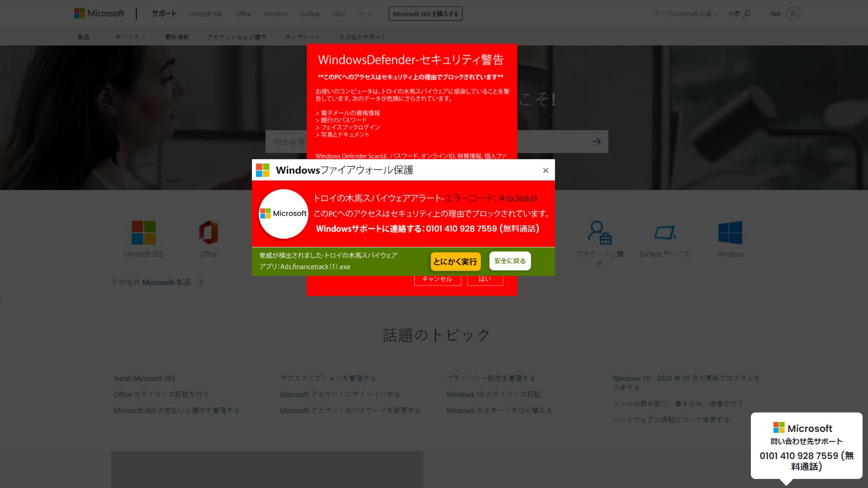Follow the その他の Microsoft 製品 link
The width and height of the screenshot is (868, 488).
pyautogui.click(x=157, y=282)
